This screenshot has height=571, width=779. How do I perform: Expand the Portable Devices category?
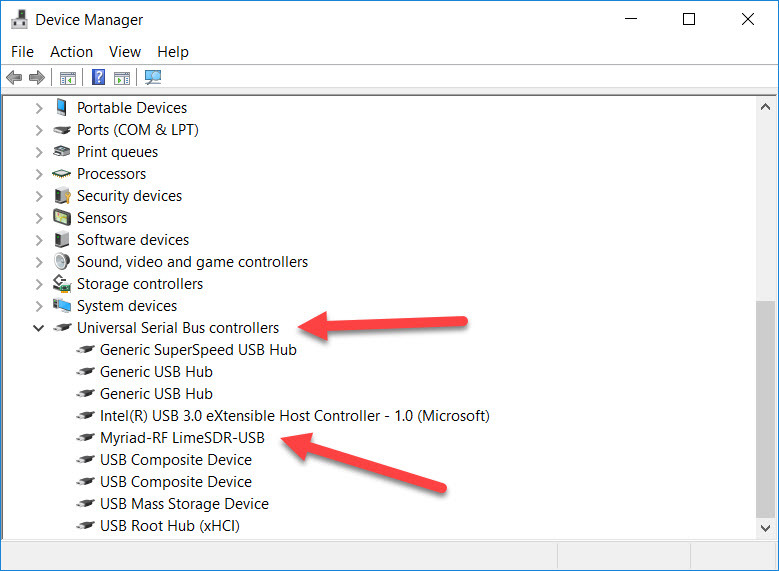click(39, 108)
